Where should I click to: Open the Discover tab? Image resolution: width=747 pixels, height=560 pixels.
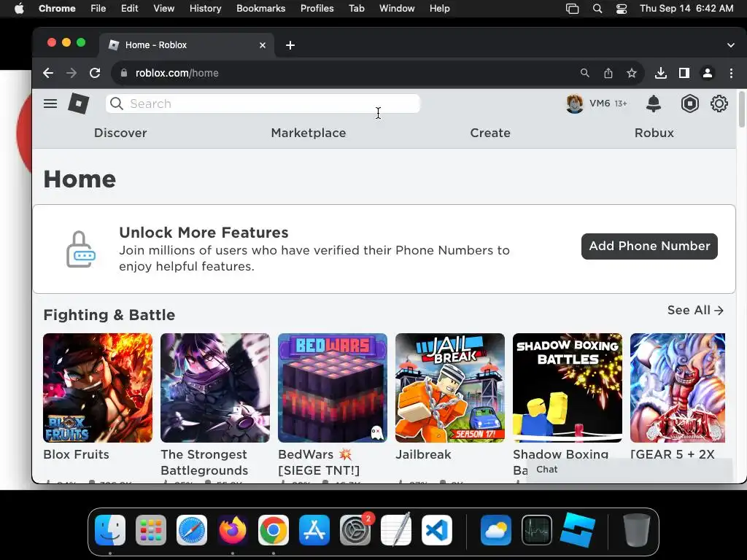120,133
